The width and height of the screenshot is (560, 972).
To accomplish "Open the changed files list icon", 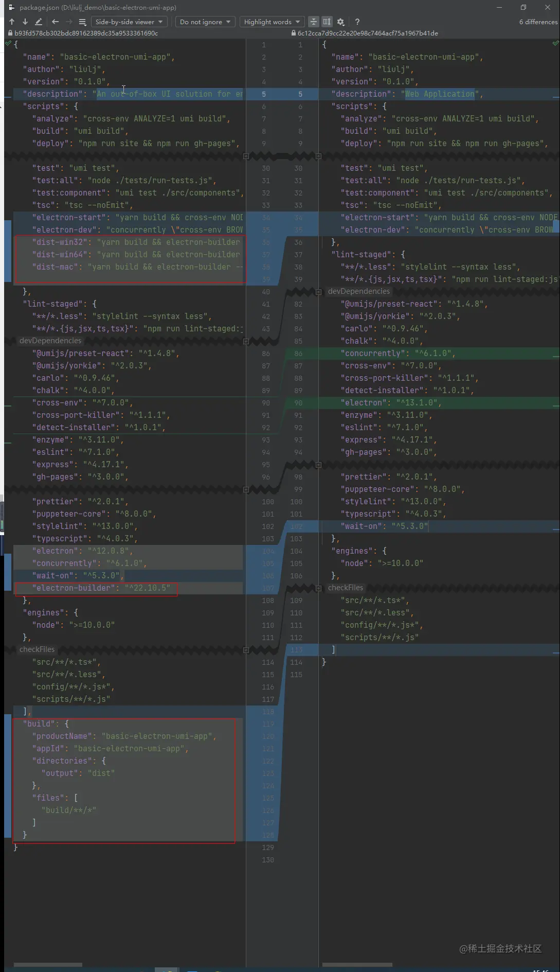I will (82, 22).
